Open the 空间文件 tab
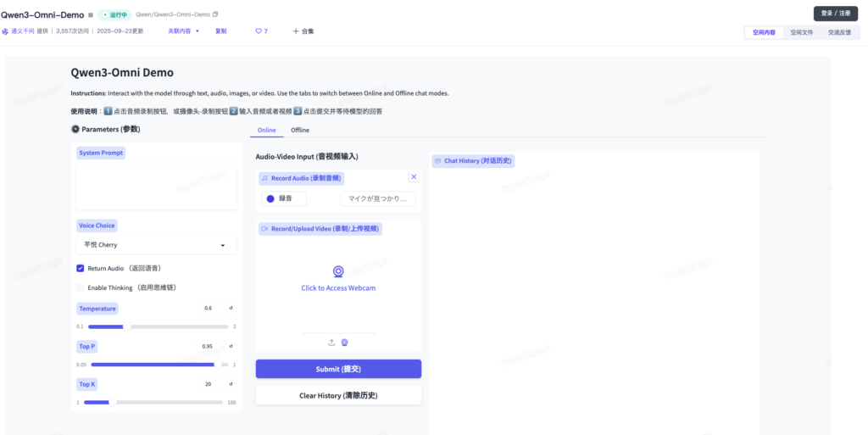The width and height of the screenshot is (868, 435). 801,32
